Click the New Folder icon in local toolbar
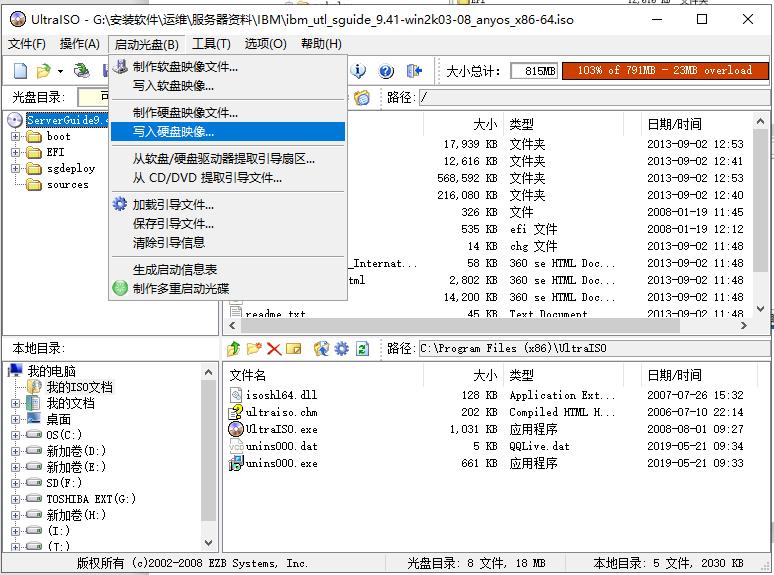The height and width of the screenshot is (575, 774). (254, 348)
